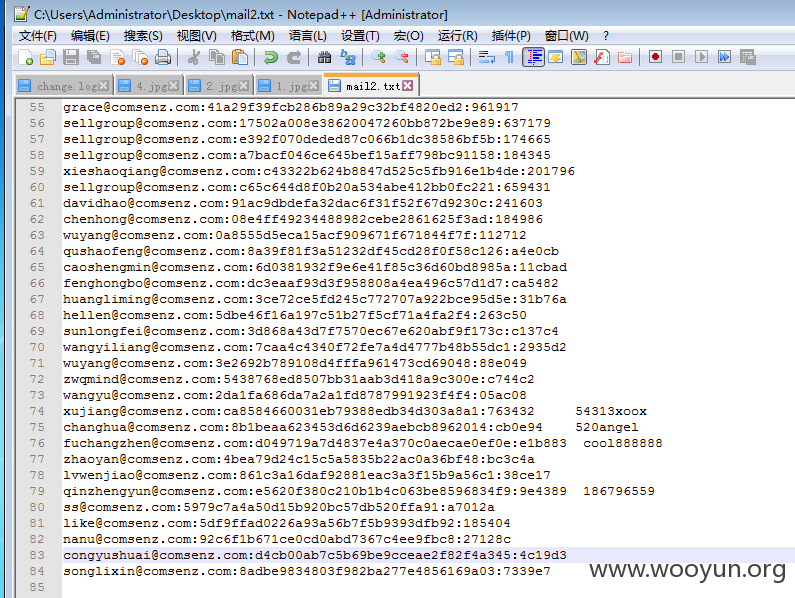Image resolution: width=795 pixels, height=598 pixels.
Task: Click line number 55 in margin
Action: 37,107
